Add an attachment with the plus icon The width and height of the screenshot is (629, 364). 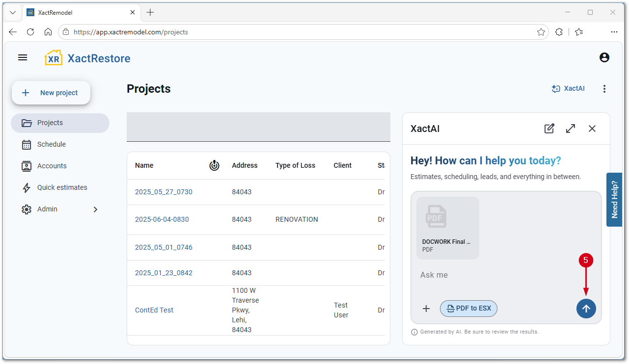click(x=426, y=309)
